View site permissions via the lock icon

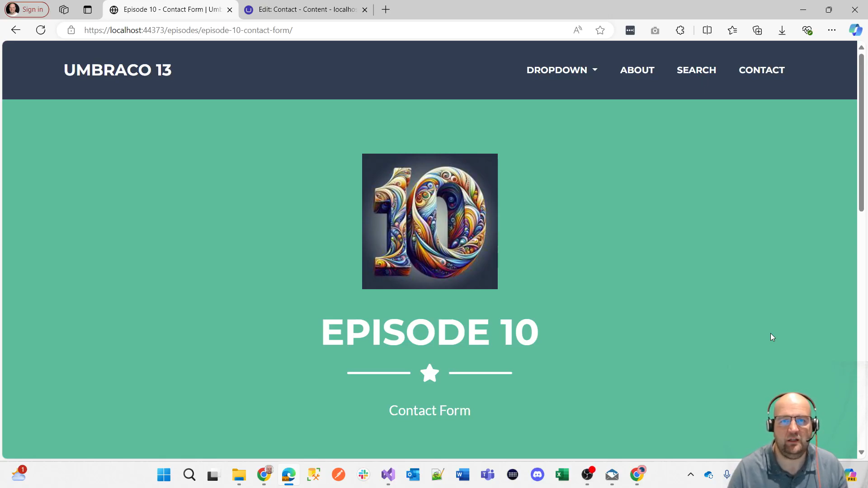click(71, 30)
